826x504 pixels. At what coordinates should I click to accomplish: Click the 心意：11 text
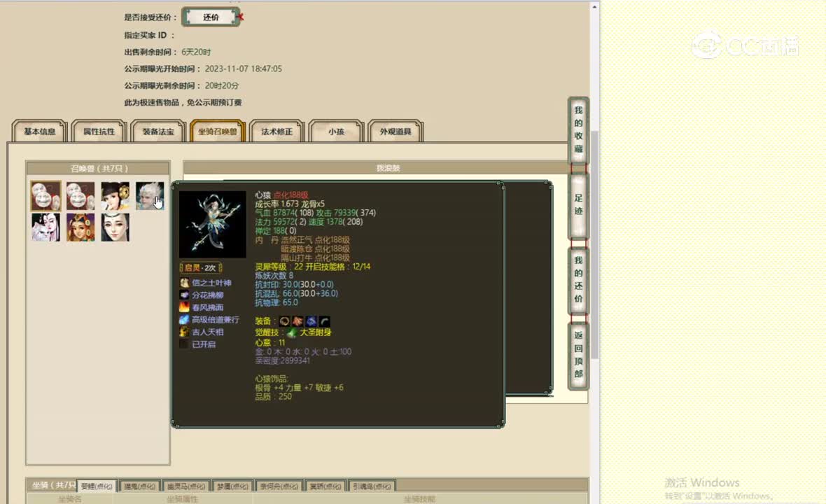point(269,343)
